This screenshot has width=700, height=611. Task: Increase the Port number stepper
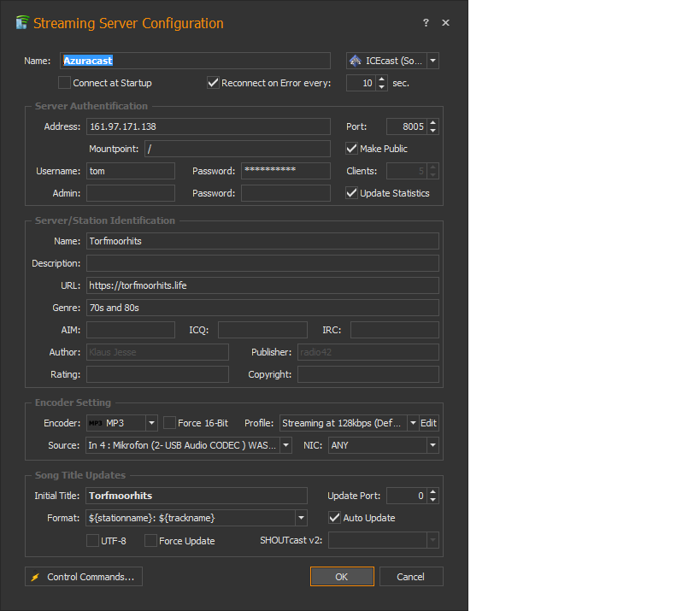pos(433,123)
